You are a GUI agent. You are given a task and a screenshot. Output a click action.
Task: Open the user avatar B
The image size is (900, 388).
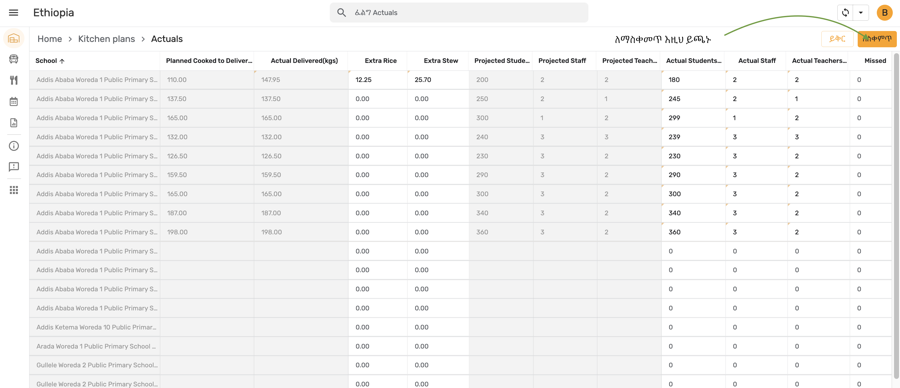coord(884,13)
